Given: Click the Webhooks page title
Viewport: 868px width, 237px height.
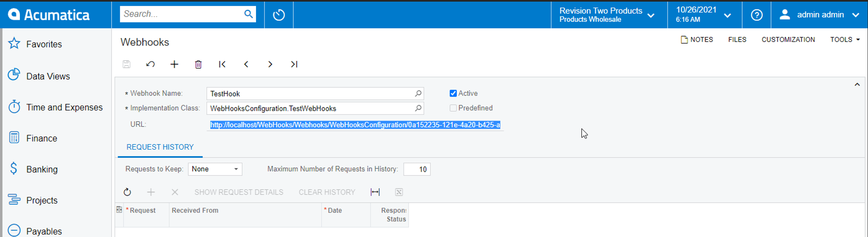Looking at the screenshot, I should click(x=145, y=42).
